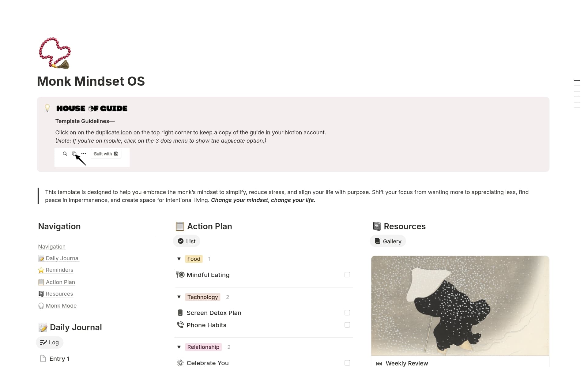
Task: Open the Monk Mode page link
Action: pos(61,305)
